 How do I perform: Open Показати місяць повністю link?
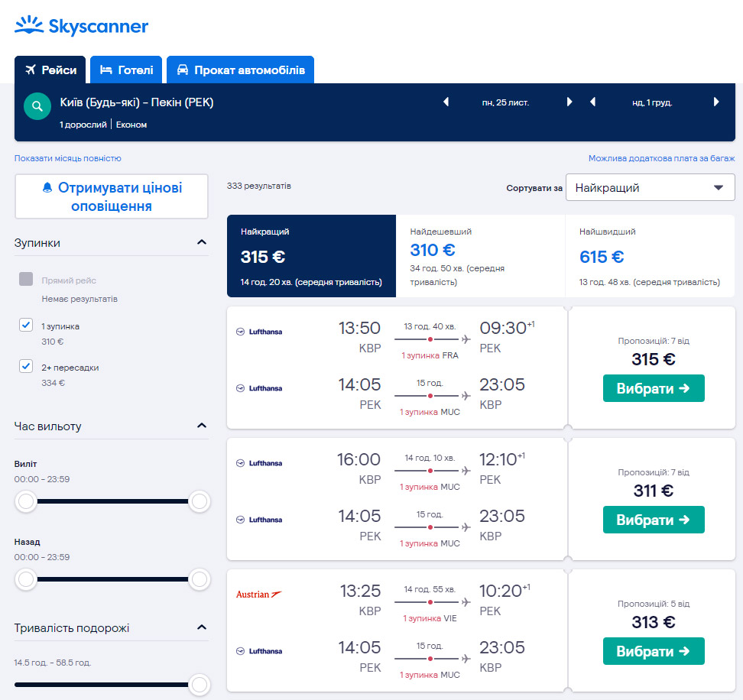pyautogui.click(x=68, y=158)
